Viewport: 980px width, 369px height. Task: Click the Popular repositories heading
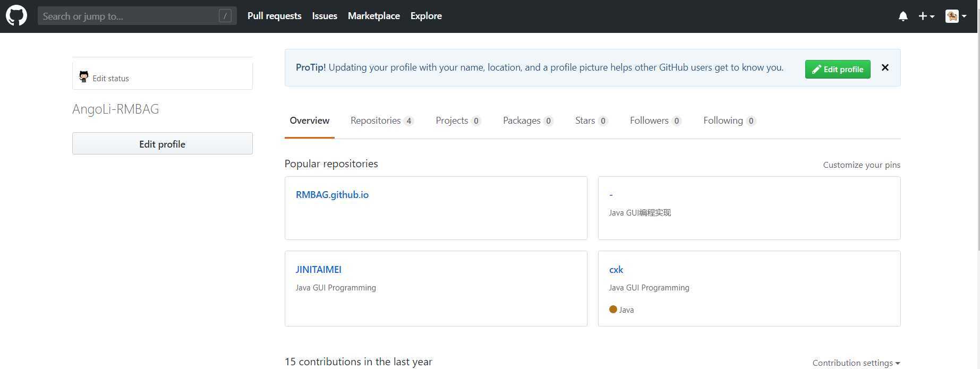click(331, 164)
